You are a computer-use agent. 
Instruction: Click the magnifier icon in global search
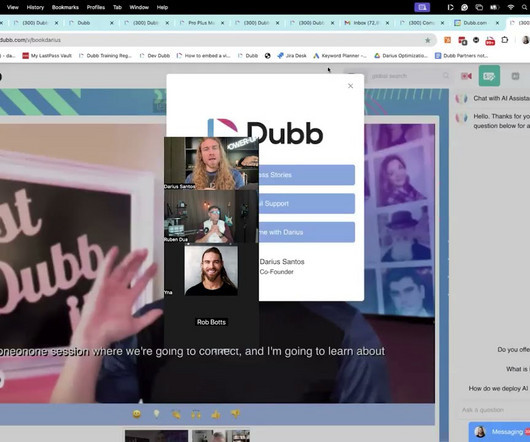pos(446,76)
